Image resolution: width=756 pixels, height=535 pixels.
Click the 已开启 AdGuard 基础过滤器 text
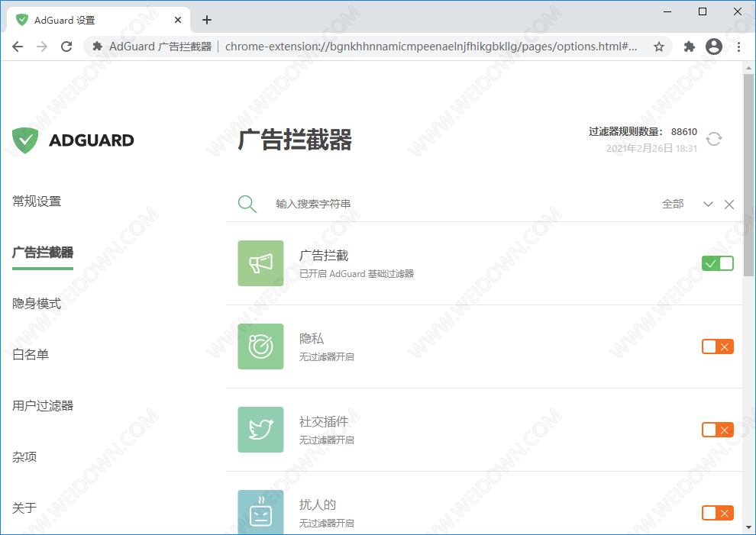tap(357, 274)
